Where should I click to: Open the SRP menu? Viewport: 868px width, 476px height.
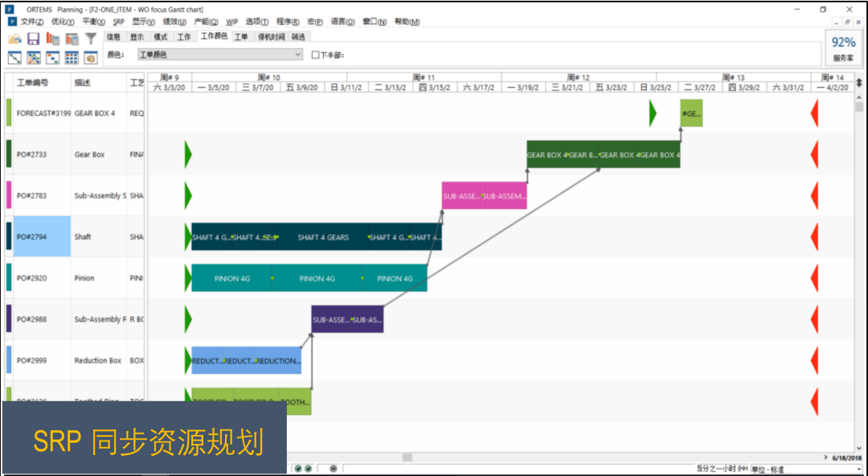click(x=118, y=22)
